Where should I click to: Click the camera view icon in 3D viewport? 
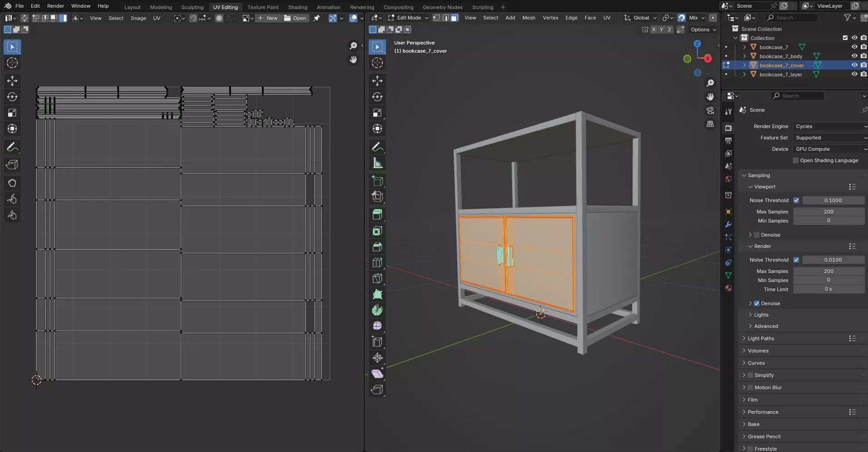coord(710,110)
